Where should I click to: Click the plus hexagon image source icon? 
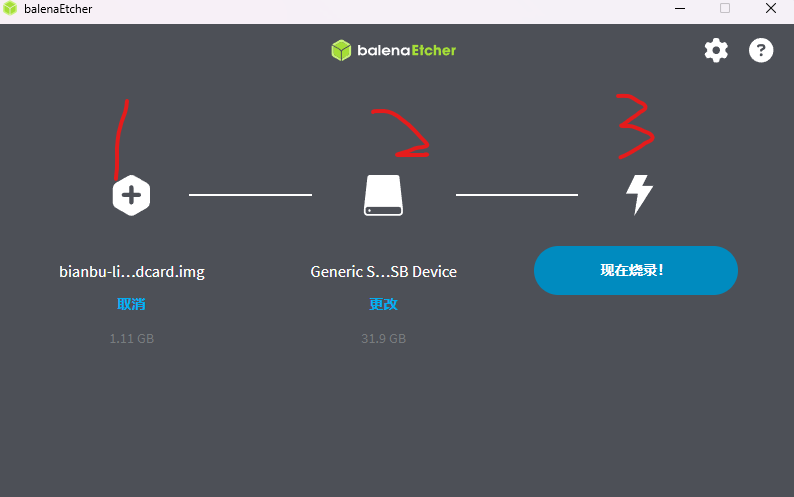(x=131, y=196)
